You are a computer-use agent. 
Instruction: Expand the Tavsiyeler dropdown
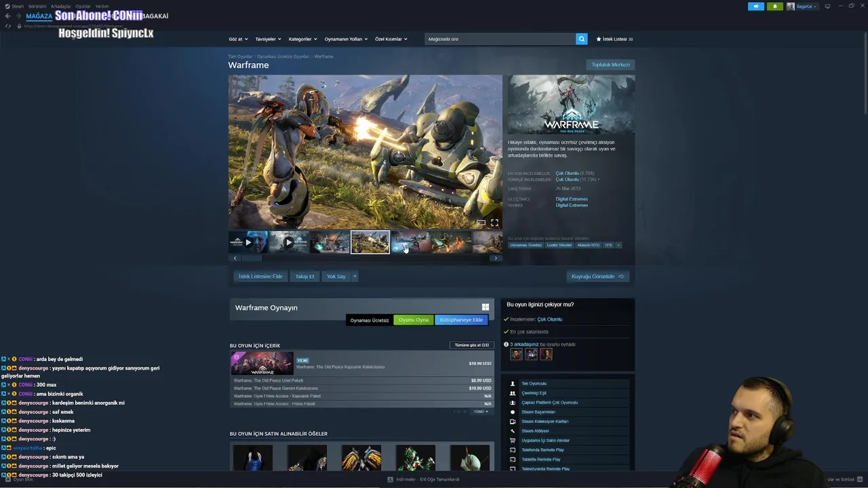pos(268,39)
